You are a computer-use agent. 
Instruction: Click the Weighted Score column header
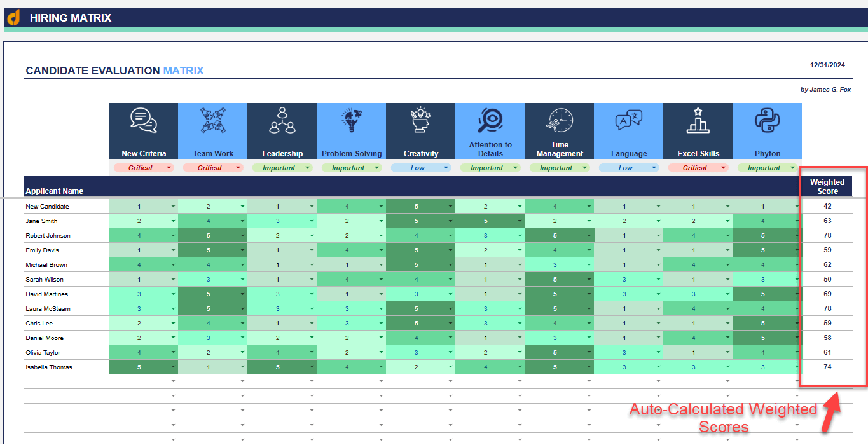pyautogui.click(x=827, y=186)
